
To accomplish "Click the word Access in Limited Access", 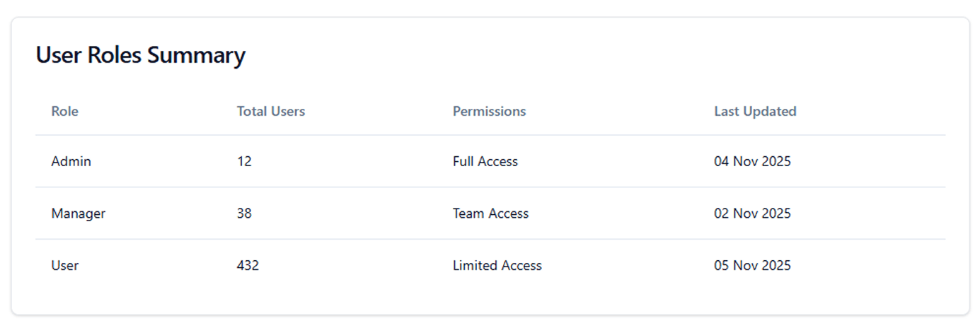I will click(521, 266).
